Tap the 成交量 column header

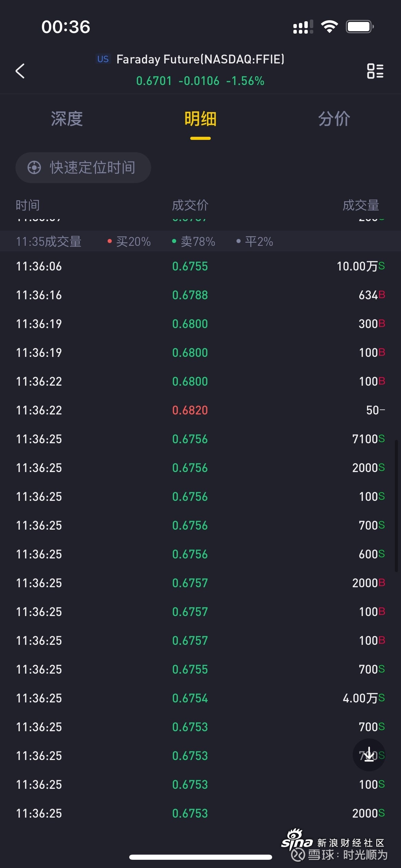pyautogui.click(x=361, y=205)
